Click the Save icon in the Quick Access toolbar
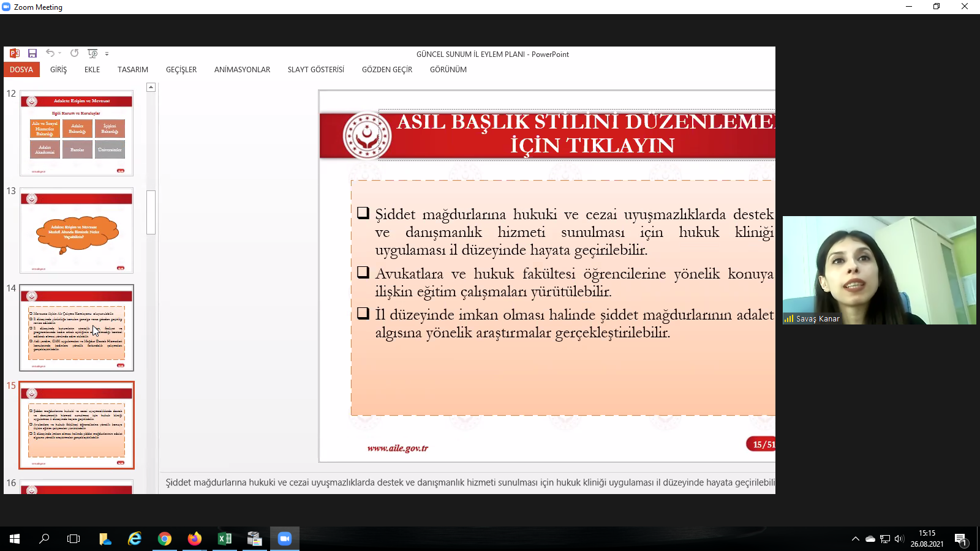This screenshot has width=980, height=551. click(x=32, y=54)
